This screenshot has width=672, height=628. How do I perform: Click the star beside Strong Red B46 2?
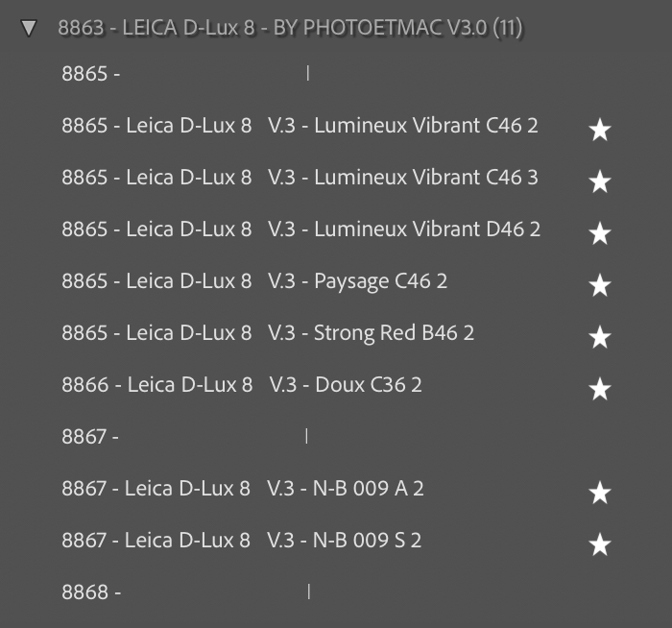pos(600,337)
